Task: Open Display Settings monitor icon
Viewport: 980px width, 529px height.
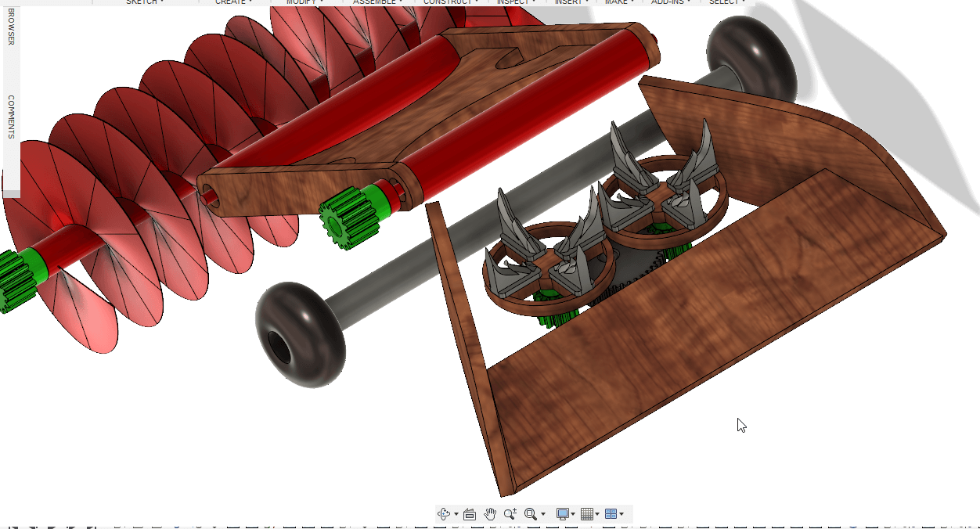Action: point(562,514)
